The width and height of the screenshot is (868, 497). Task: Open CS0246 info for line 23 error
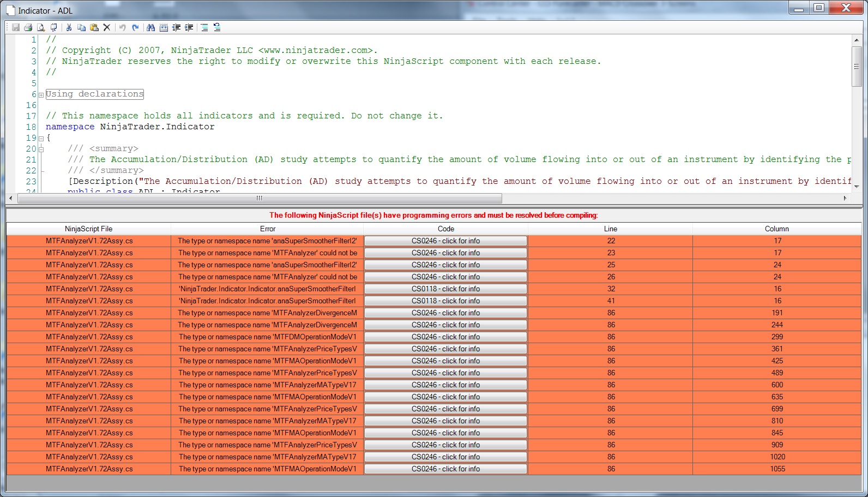coord(445,253)
